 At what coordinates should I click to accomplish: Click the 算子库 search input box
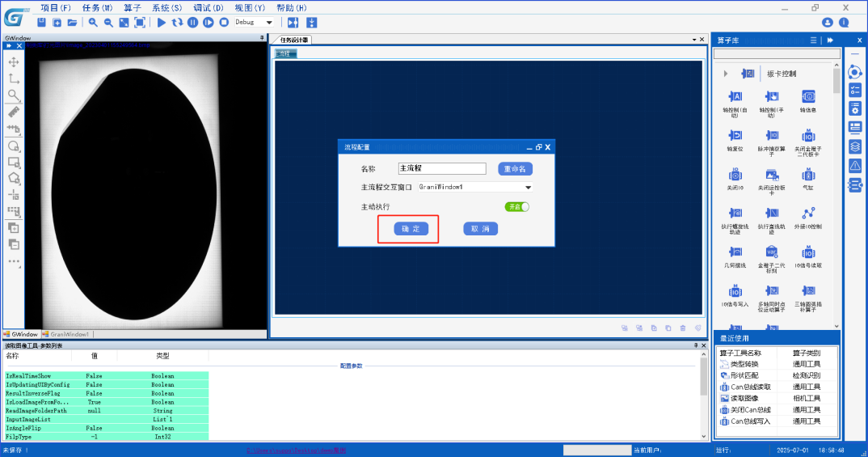777,53
